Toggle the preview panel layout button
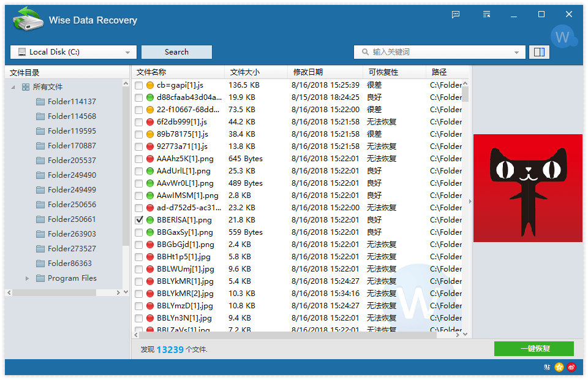The height and width of the screenshot is (380, 588). (x=539, y=52)
